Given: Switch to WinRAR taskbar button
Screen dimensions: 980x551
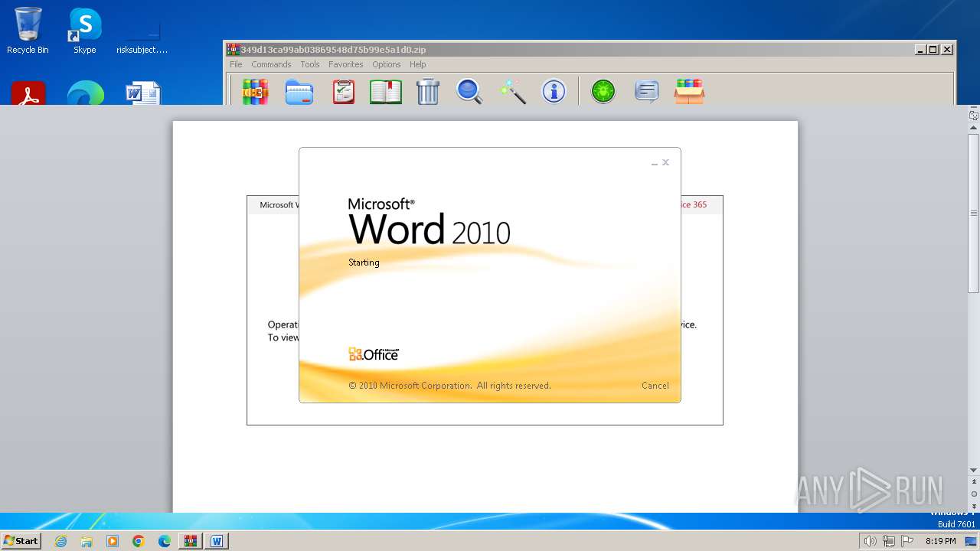Looking at the screenshot, I should click(x=190, y=541).
